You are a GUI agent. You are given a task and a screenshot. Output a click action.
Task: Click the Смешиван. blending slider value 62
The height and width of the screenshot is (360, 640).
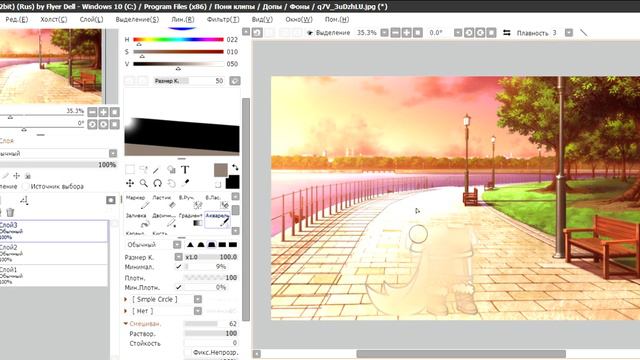pos(211,324)
